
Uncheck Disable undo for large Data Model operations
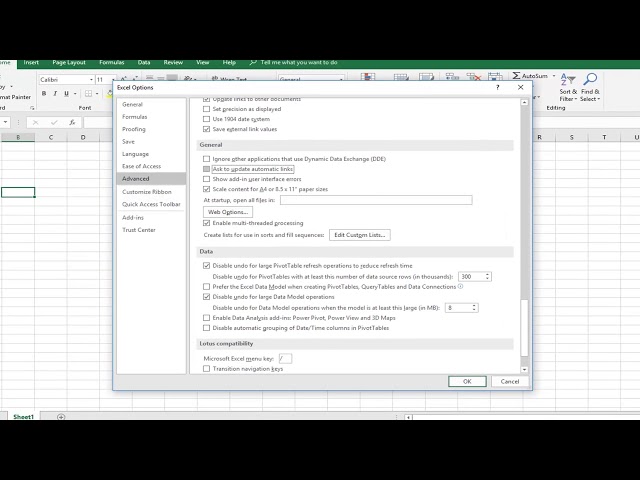tap(207, 297)
